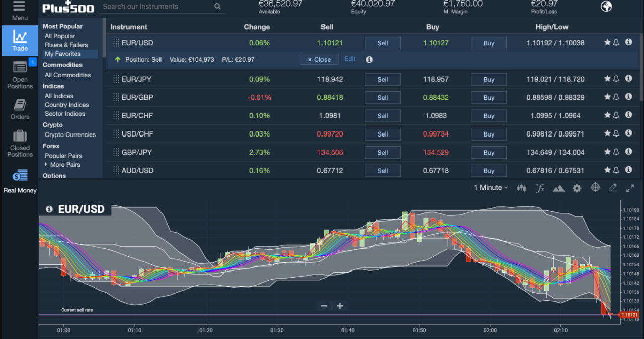Image resolution: width=644 pixels, height=339 pixels.
Task: Go to Open Positions in sidebar
Action: coord(20,74)
